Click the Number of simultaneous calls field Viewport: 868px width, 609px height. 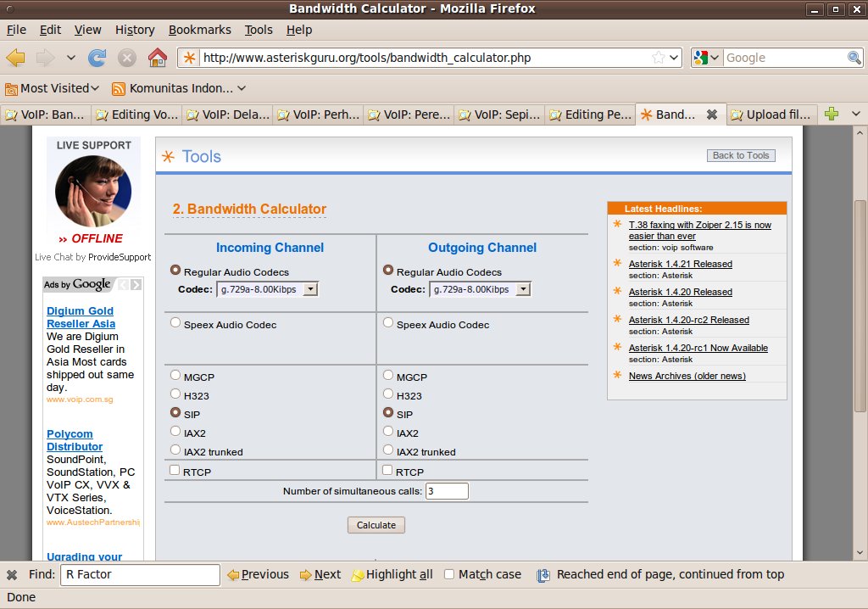click(447, 491)
